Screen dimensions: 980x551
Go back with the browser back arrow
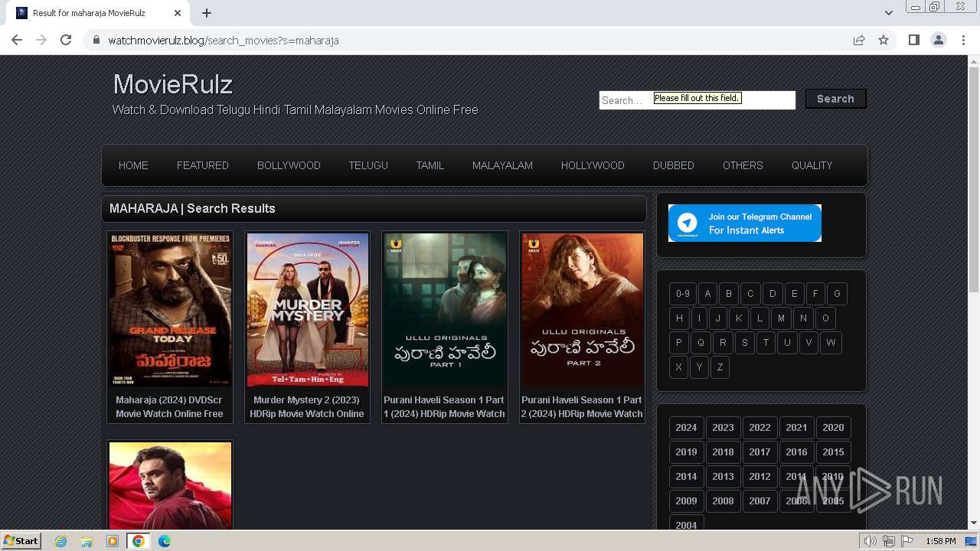pyautogui.click(x=17, y=40)
